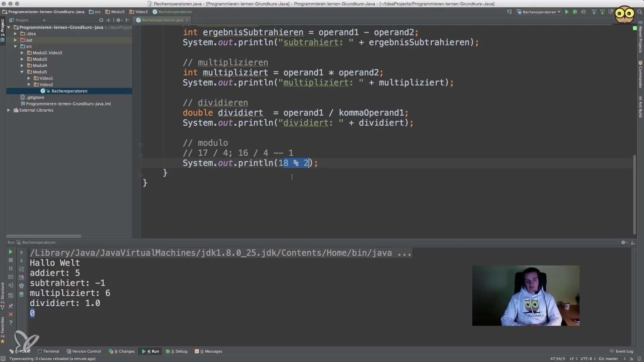Click the Make Project build icon
The image size is (644, 362).
(x=509, y=12)
